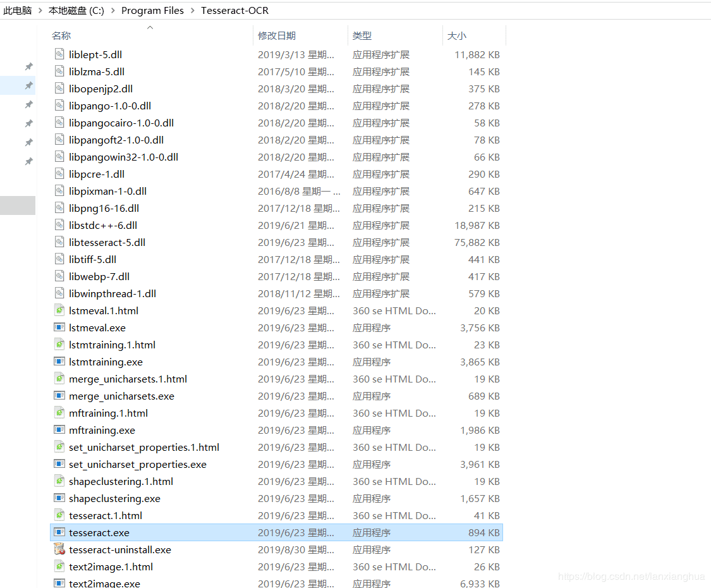
Task: Click the liblzma-5.dll file icon
Action: 59,71
